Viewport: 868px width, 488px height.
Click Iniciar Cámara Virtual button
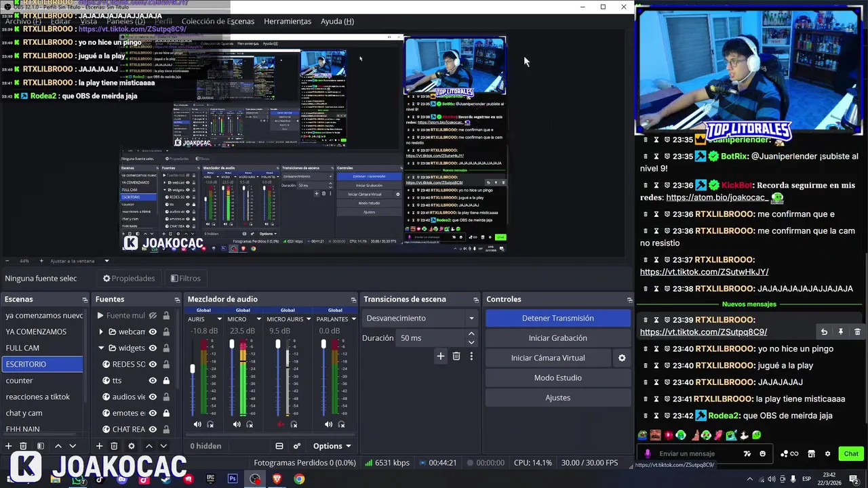click(x=548, y=358)
